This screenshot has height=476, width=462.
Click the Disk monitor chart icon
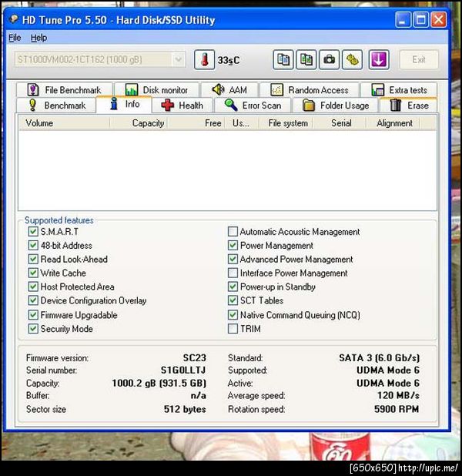pyautogui.click(x=132, y=90)
